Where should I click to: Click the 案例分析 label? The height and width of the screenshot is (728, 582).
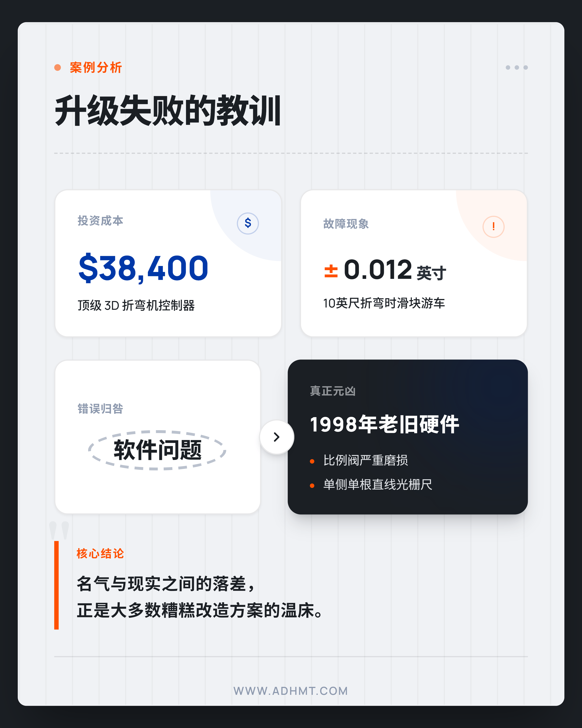tap(96, 67)
